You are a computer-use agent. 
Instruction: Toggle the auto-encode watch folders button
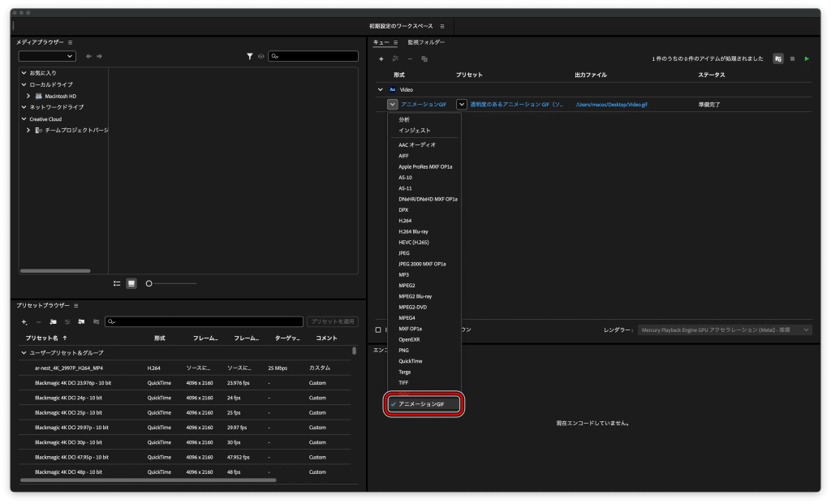coord(778,58)
